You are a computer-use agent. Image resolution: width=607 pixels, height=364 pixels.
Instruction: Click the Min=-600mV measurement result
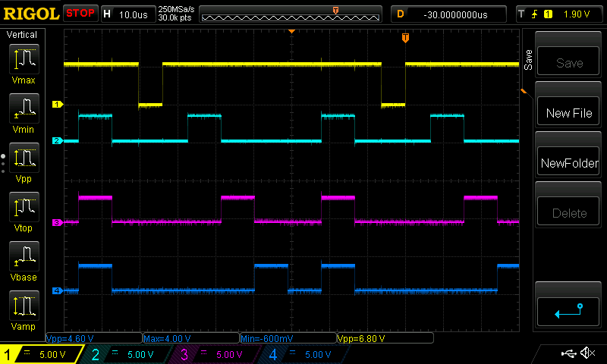click(x=288, y=338)
